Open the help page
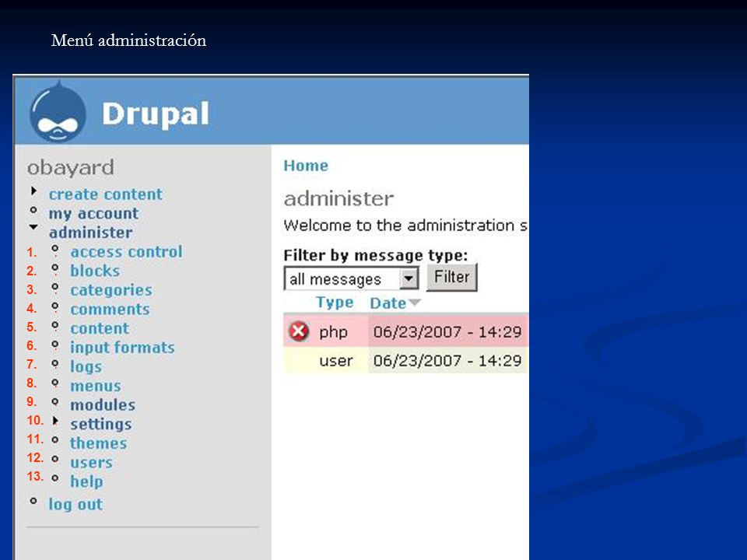 coord(86,481)
